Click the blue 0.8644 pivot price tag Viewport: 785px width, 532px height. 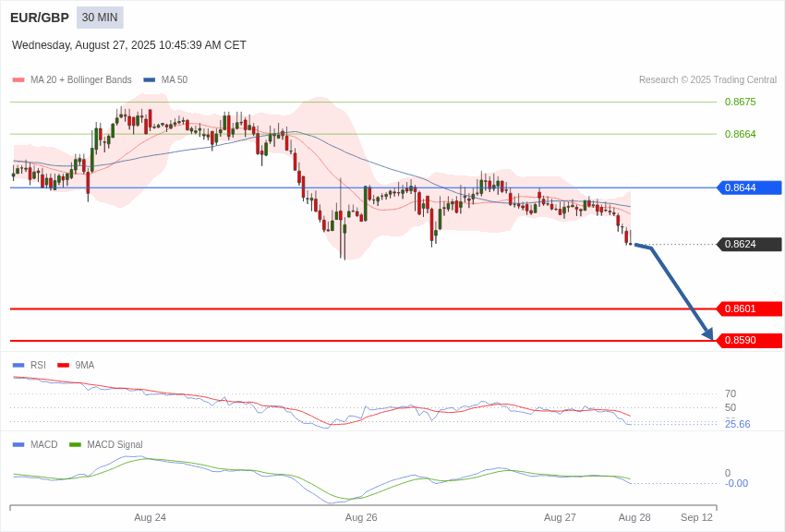[750, 187]
